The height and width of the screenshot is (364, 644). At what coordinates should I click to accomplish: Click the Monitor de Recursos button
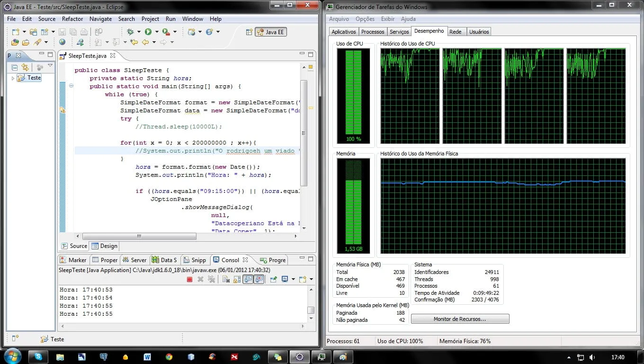point(460,319)
